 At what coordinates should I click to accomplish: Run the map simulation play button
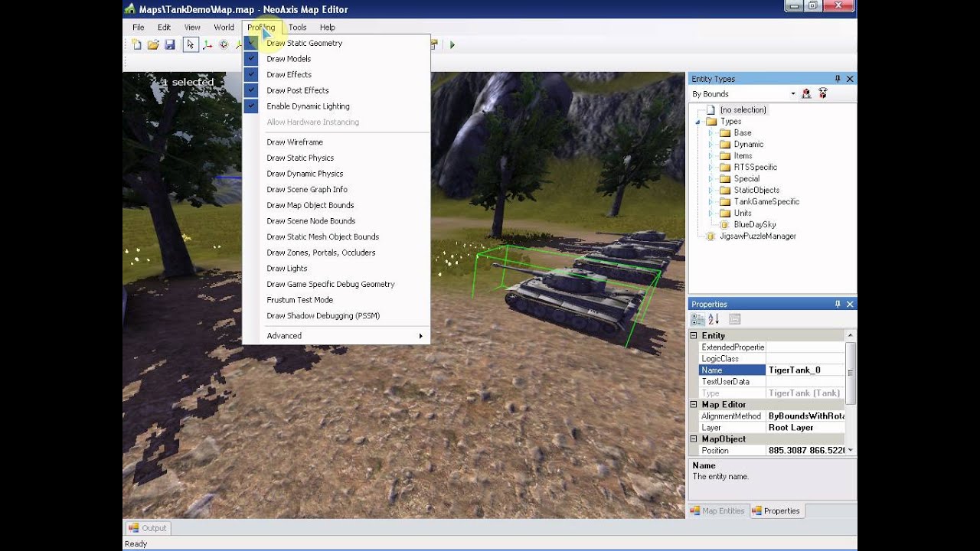pyautogui.click(x=452, y=44)
